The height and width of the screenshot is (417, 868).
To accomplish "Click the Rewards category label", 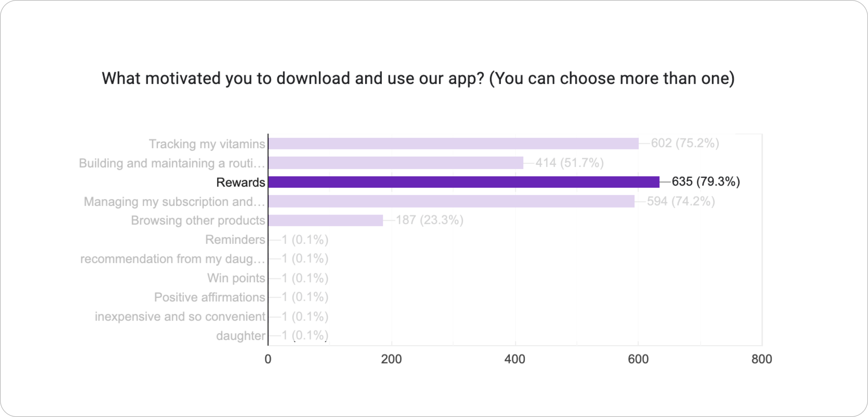I will point(241,182).
